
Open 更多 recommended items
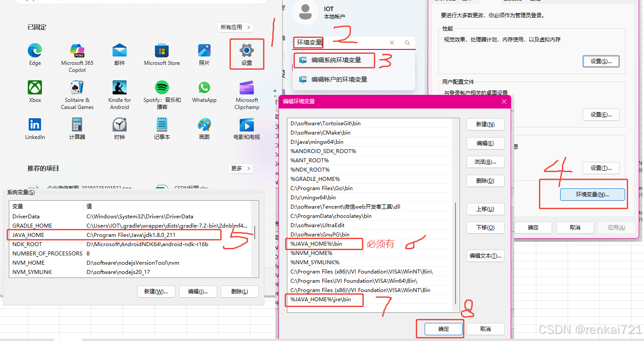[x=241, y=169]
